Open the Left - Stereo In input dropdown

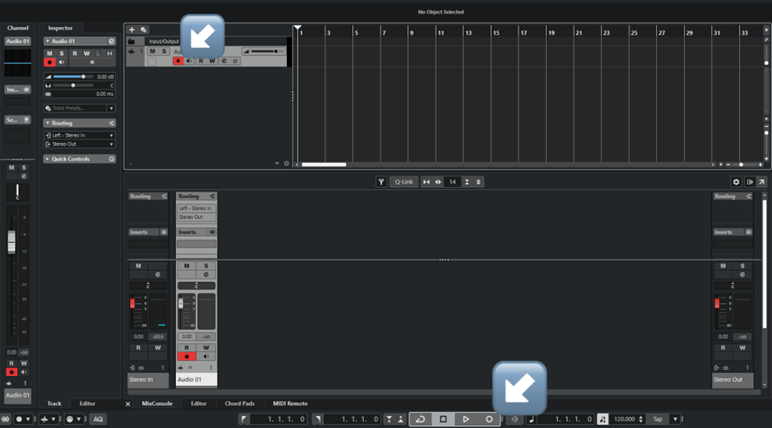79,134
